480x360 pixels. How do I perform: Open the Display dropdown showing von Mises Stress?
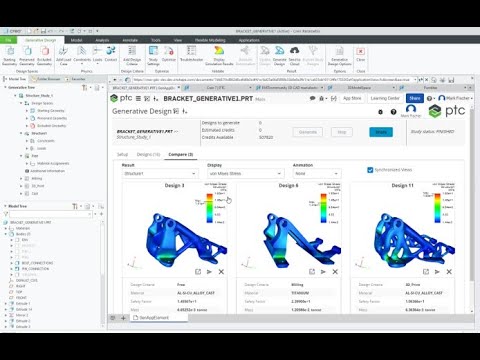coord(246,174)
